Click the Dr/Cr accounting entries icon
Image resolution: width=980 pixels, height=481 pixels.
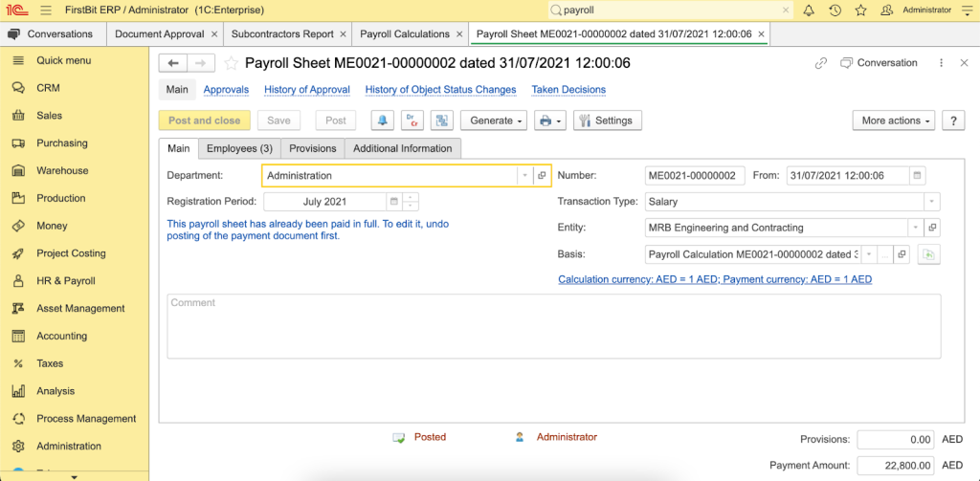coord(412,120)
